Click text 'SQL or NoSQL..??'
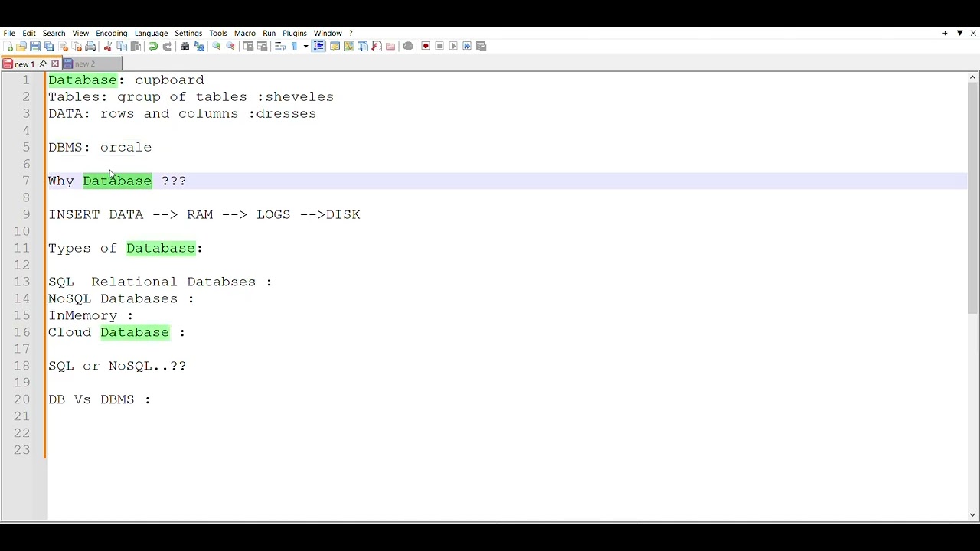This screenshot has height=551, width=980. point(117,366)
